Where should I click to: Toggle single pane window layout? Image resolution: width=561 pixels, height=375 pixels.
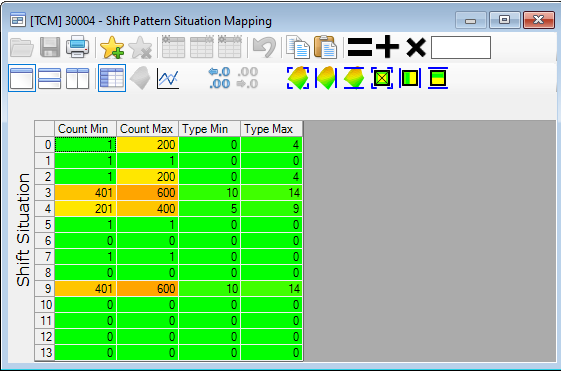(x=22, y=78)
